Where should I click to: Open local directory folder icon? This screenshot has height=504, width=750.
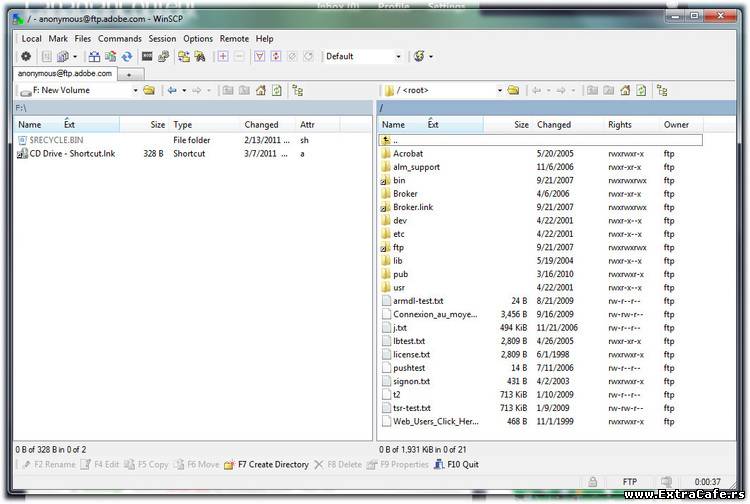tap(149, 90)
